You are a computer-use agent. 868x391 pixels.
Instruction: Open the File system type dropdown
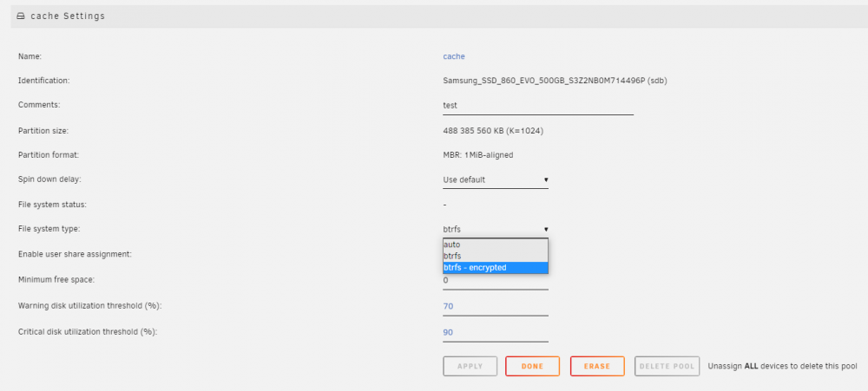pyautogui.click(x=496, y=229)
